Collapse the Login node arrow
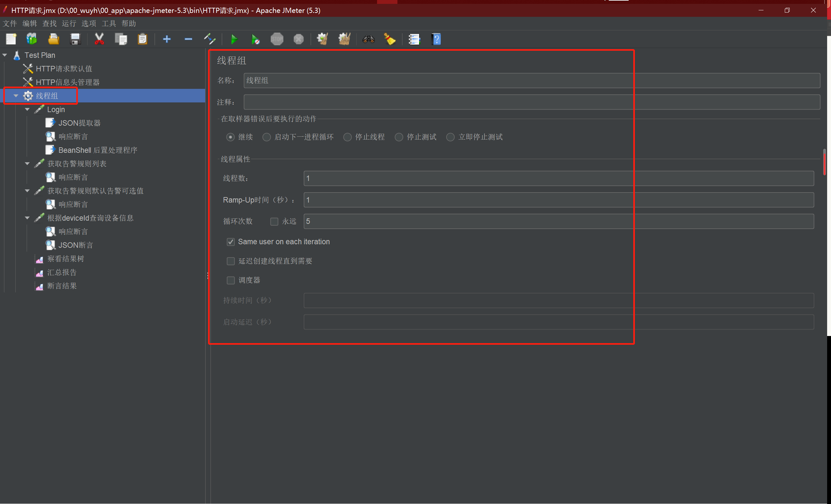This screenshot has width=831, height=504. 27,109
